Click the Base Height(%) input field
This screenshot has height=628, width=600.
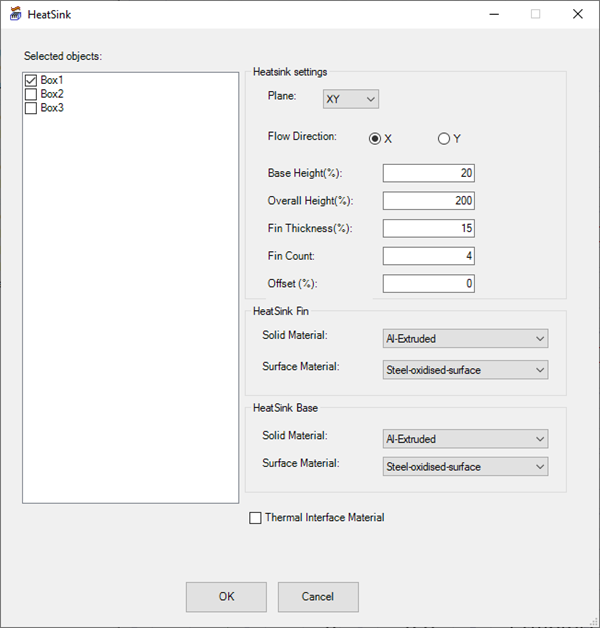(429, 173)
